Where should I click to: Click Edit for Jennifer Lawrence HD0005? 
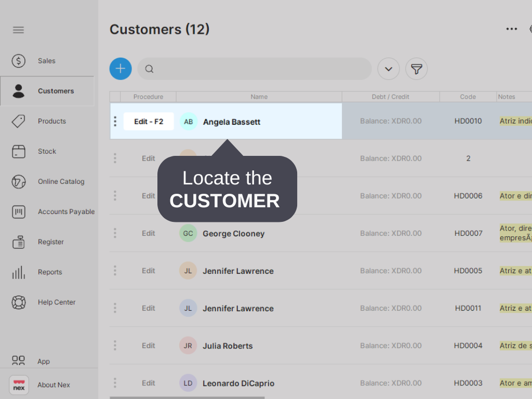148,271
